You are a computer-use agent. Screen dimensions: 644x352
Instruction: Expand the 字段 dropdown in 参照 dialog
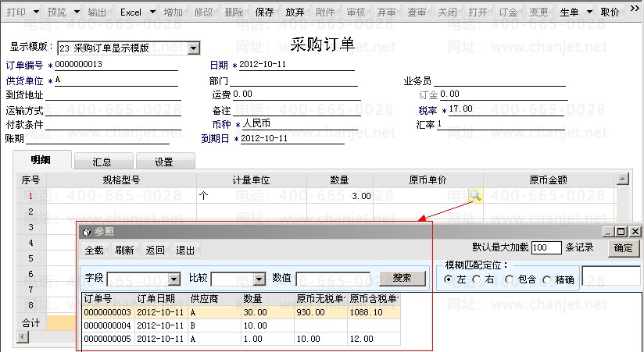(x=174, y=279)
